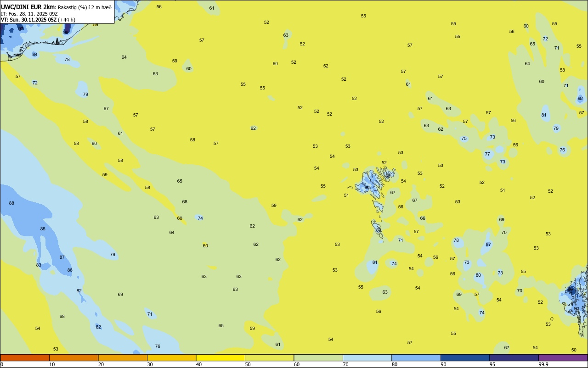The image size is (588, 368).
Task: Click the navy 95–99.9 legend swatch
Action: click(x=514, y=357)
